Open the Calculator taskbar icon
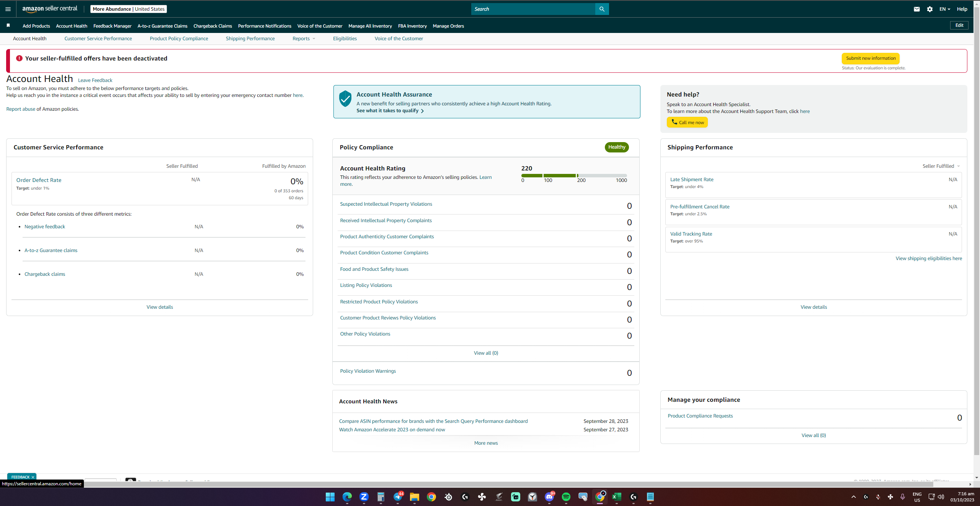The width and height of the screenshot is (980, 506). [x=381, y=497]
